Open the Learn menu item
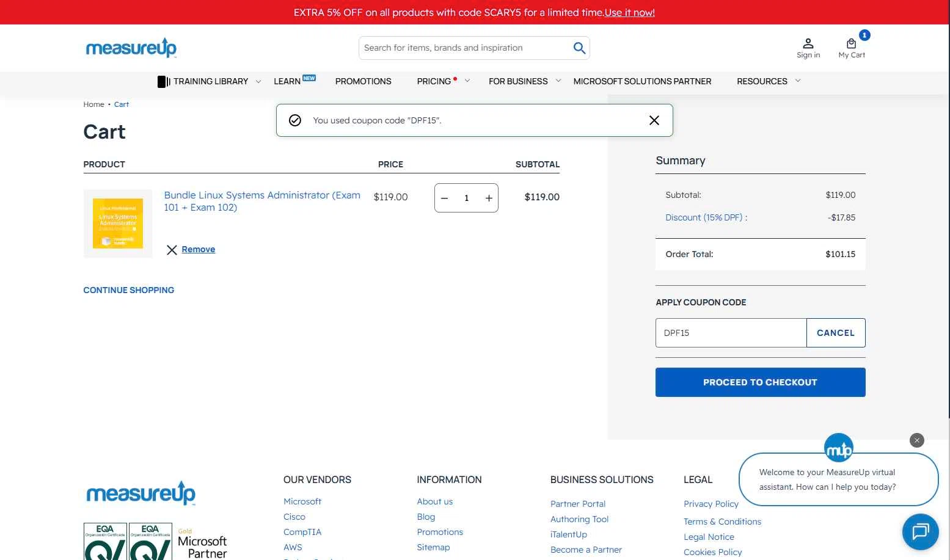This screenshot has height=560, width=950. (287, 81)
